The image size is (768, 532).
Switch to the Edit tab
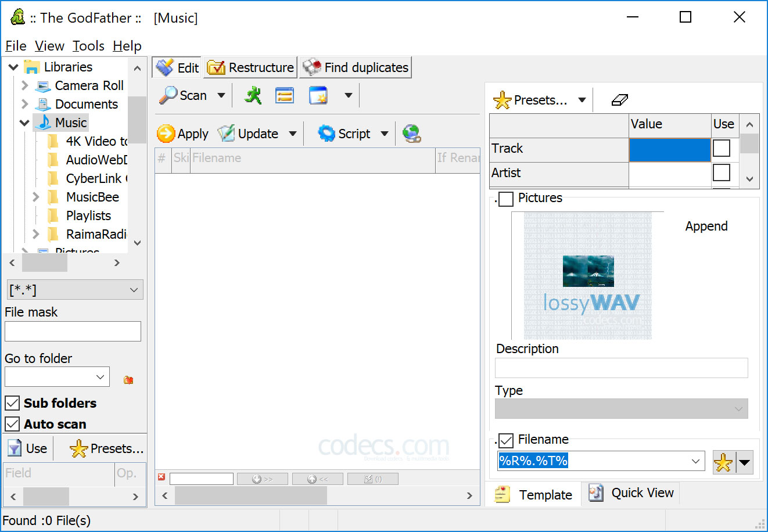coord(177,67)
